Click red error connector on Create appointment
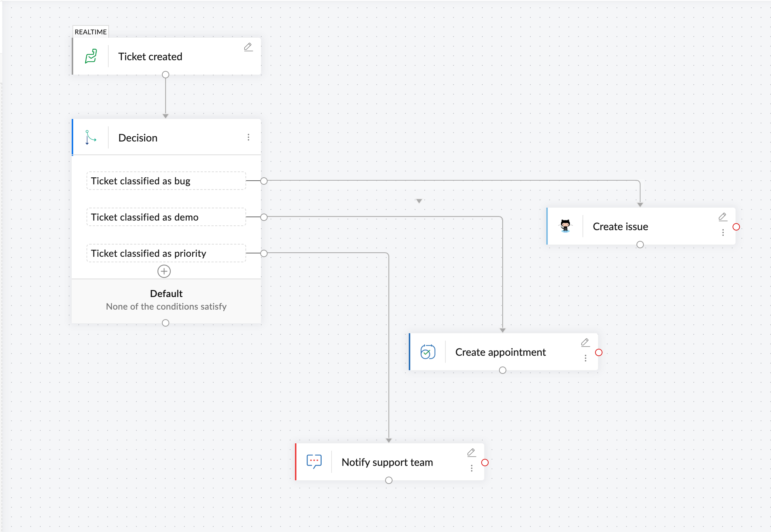Viewport: 771px width, 532px height. click(x=599, y=352)
